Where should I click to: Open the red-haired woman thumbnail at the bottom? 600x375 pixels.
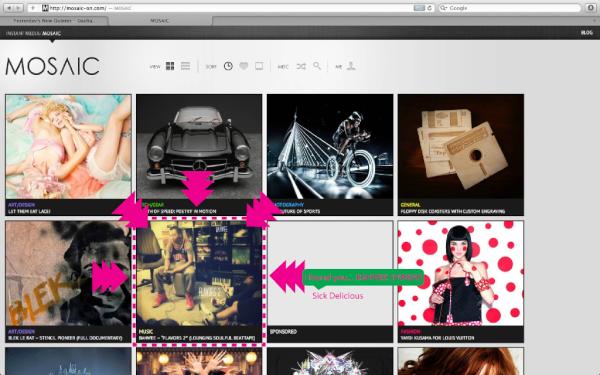(x=461, y=362)
